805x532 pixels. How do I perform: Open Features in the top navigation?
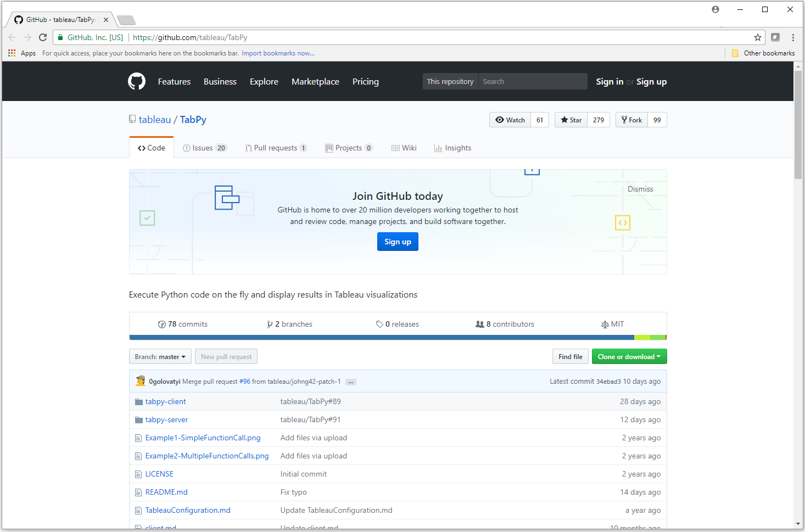(x=174, y=81)
